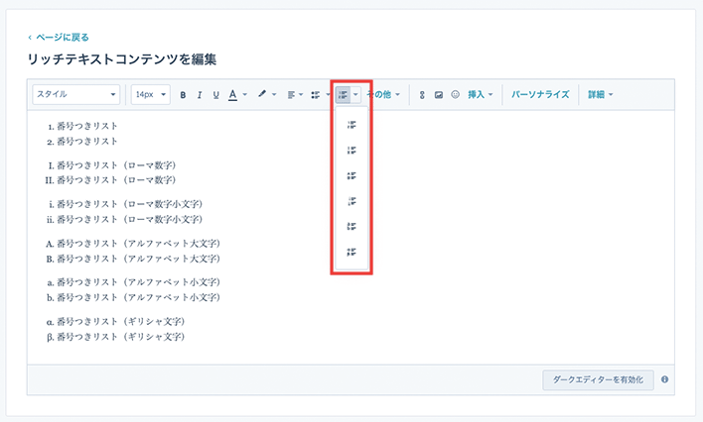Choose decimal numbered list style icon

pos(352,125)
